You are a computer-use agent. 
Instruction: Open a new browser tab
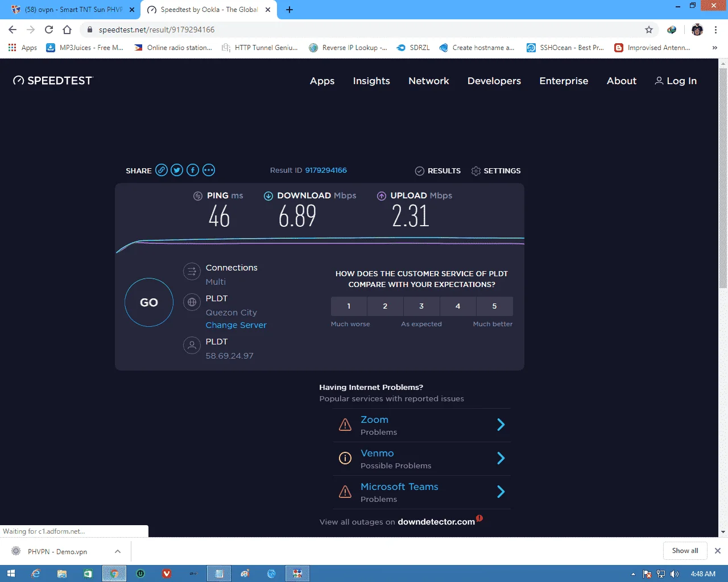pos(289,10)
